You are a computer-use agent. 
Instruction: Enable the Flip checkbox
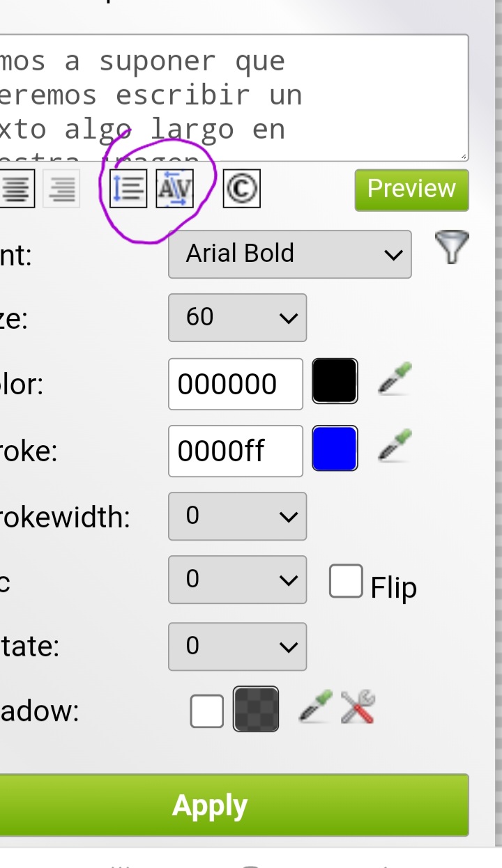click(x=346, y=582)
